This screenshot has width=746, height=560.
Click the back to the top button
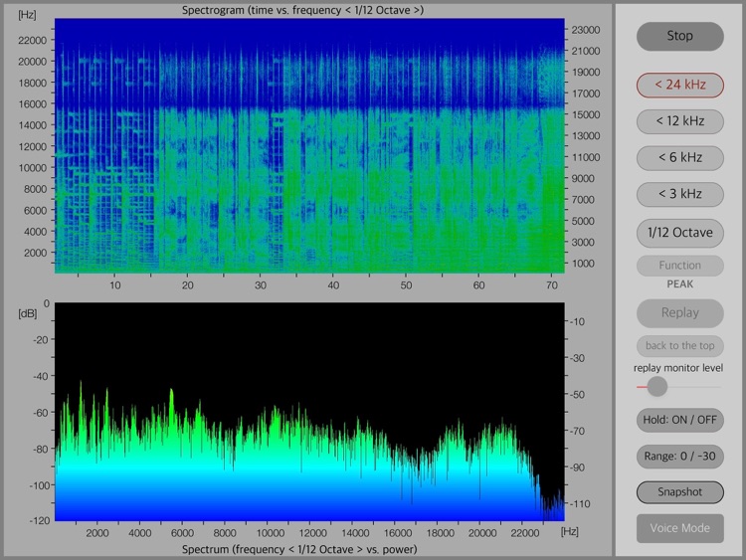click(680, 346)
